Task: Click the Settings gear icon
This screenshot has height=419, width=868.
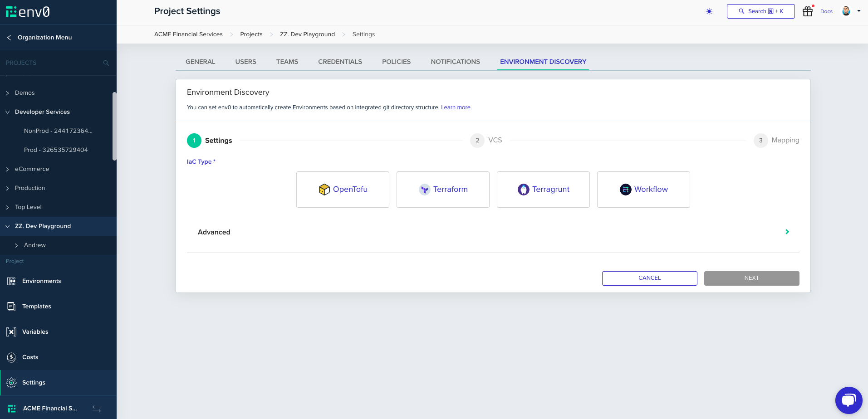Action: [11, 383]
